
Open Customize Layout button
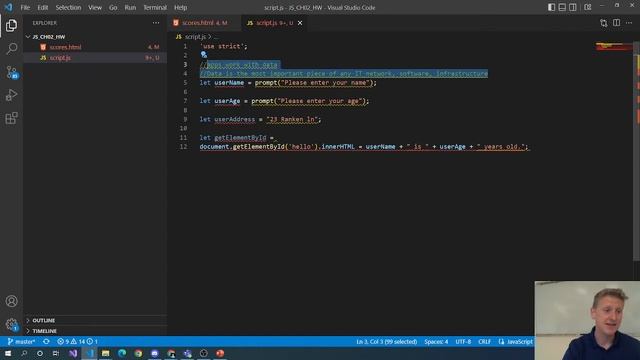pos(588,7)
